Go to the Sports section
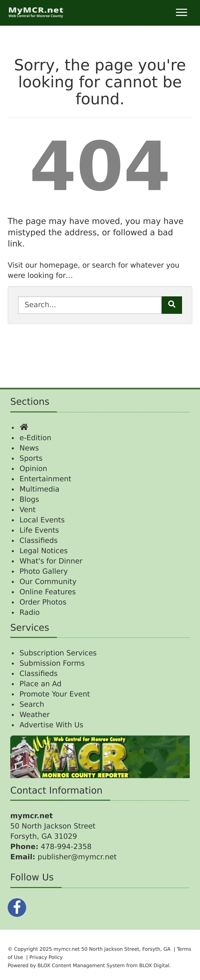The height and width of the screenshot is (980, 200). (x=31, y=458)
